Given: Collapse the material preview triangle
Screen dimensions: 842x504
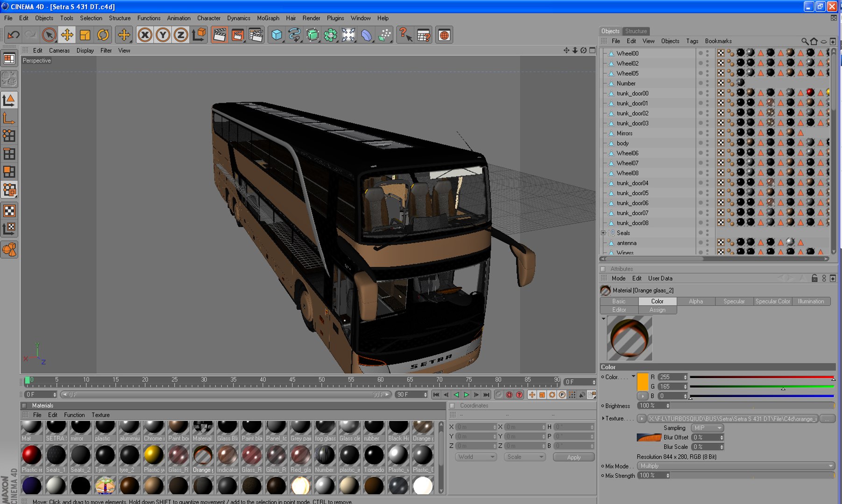Looking at the screenshot, I should coord(603,319).
